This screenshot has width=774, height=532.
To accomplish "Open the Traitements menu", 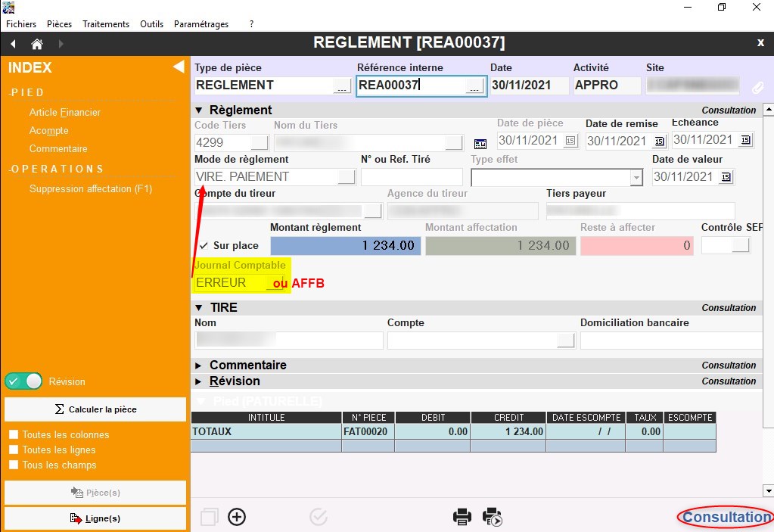I will click(x=106, y=24).
